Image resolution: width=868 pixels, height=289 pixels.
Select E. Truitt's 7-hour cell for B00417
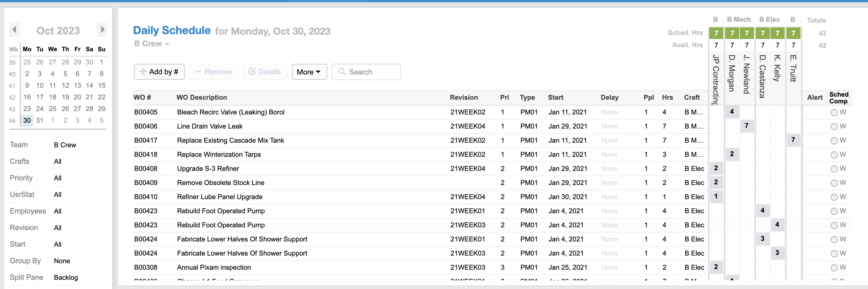pos(793,140)
